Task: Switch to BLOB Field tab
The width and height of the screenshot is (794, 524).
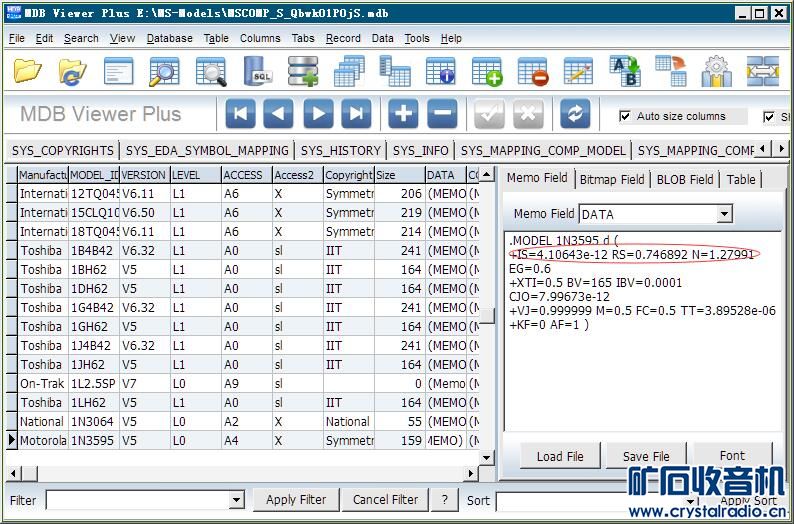Action: coord(685,179)
